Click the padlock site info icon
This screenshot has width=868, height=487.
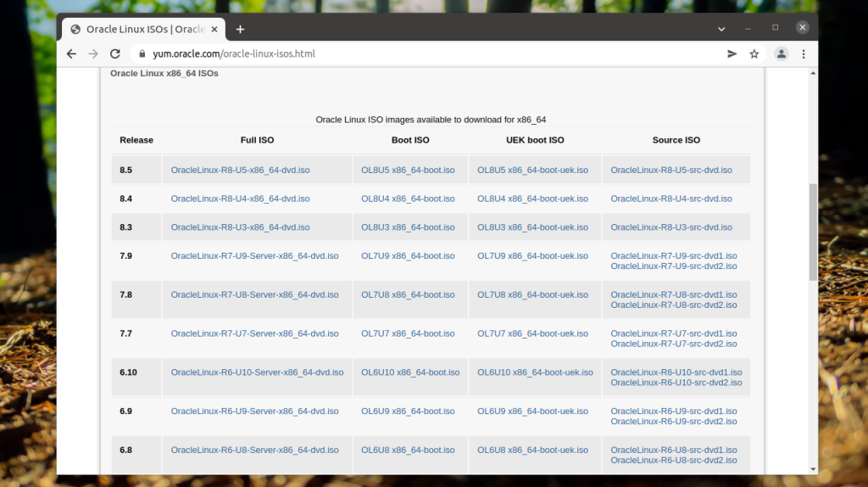pyautogui.click(x=142, y=53)
